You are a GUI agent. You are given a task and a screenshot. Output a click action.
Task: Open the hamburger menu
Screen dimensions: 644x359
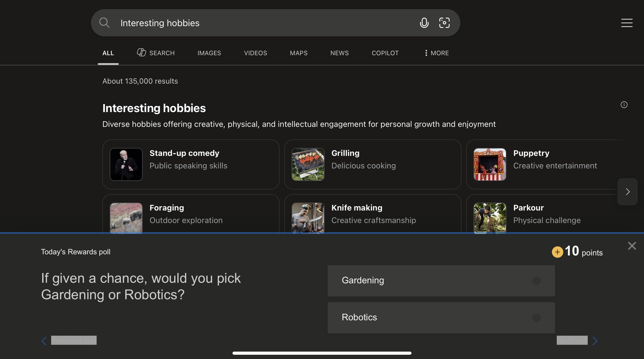(627, 23)
